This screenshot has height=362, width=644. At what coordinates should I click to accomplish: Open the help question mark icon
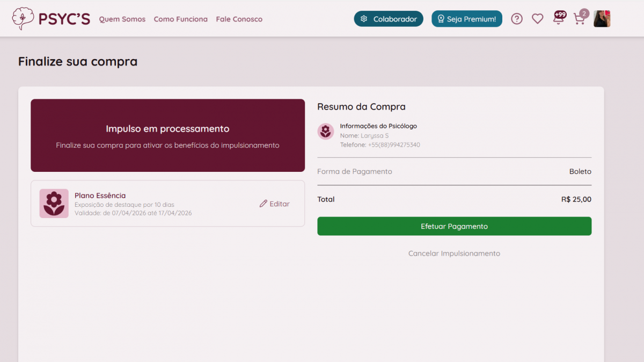click(x=516, y=19)
